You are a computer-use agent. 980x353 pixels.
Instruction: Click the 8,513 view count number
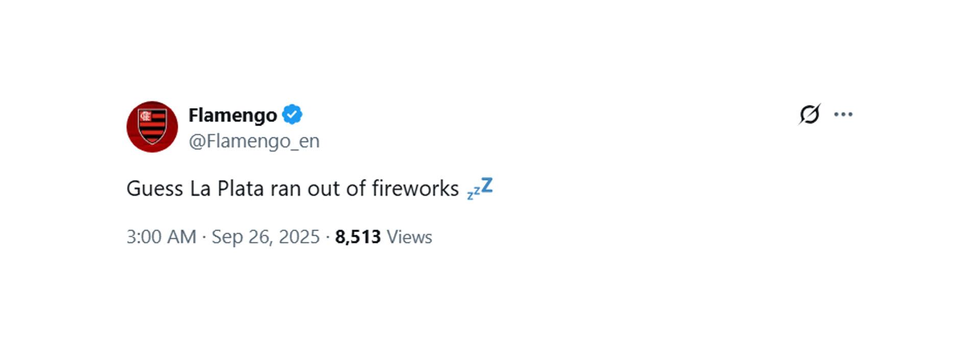click(358, 237)
